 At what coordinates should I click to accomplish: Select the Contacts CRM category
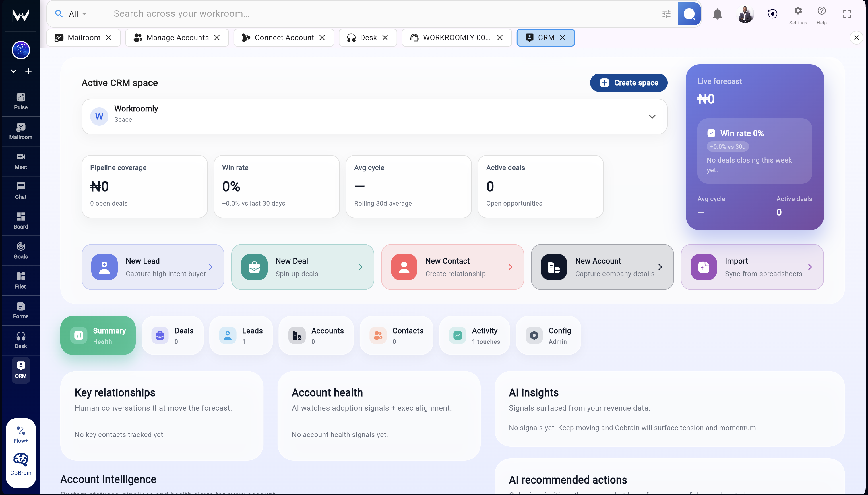click(396, 335)
